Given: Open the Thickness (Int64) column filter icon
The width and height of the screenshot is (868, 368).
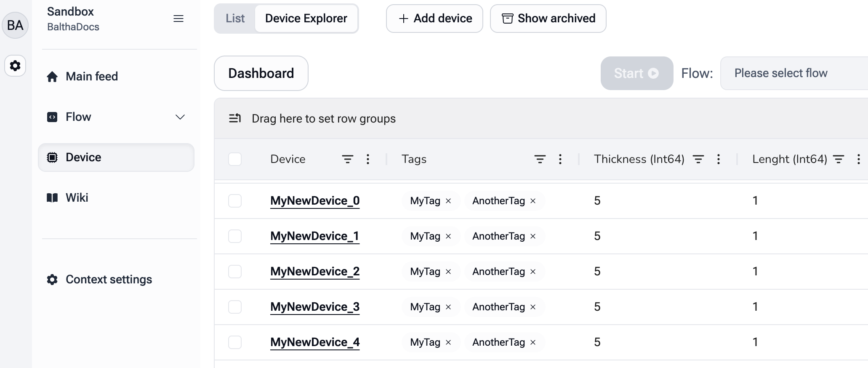Looking at the screenshot, I should tap(698, 159).
